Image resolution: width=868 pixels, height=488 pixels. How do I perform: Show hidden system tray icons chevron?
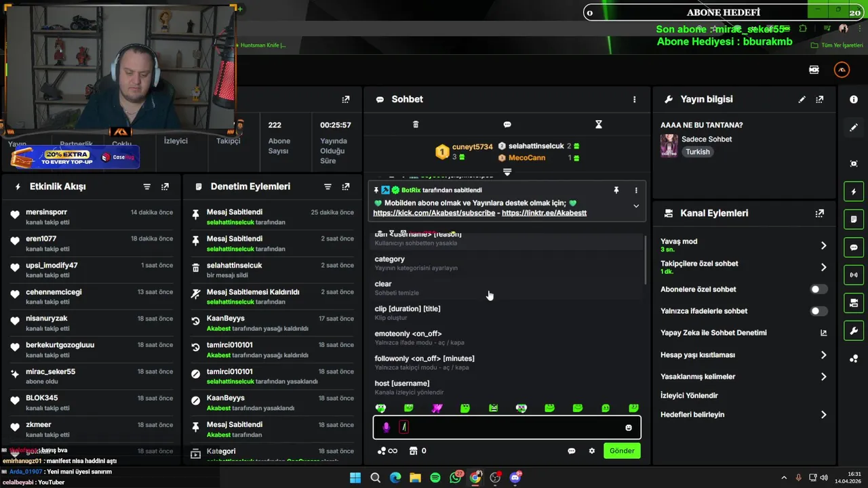[784, 478]
